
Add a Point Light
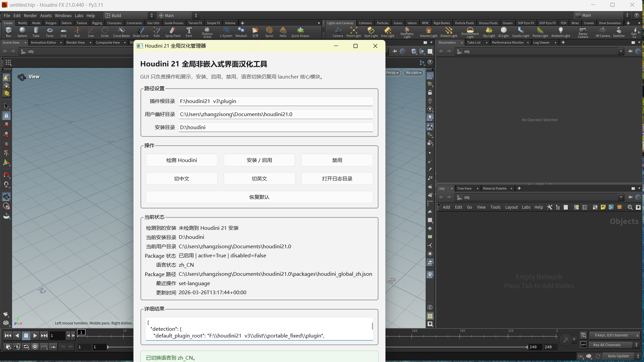[x=354, y=32]
